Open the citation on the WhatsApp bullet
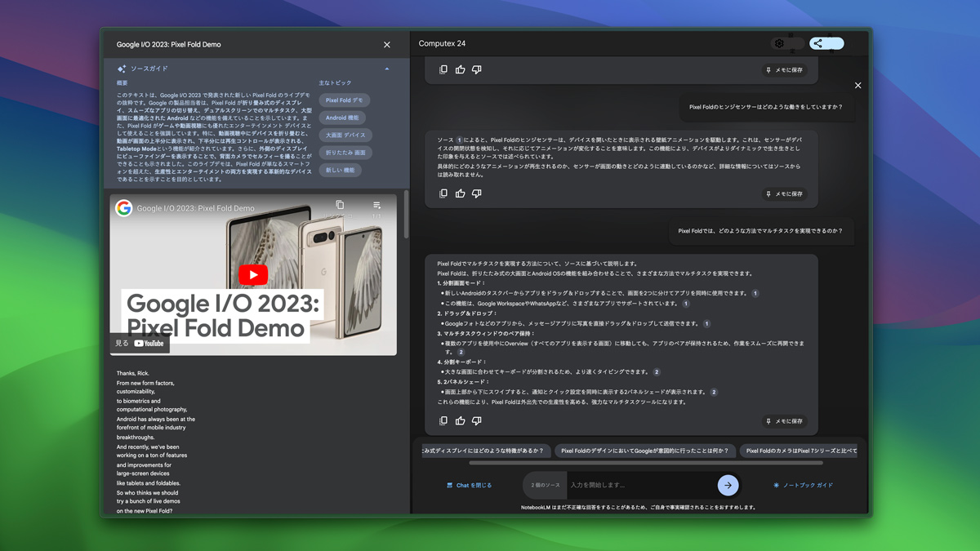 click(686, 304)
